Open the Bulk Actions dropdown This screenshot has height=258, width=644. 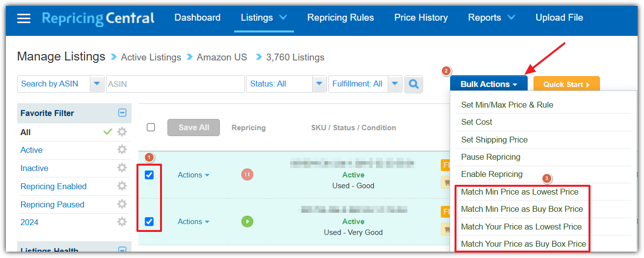[489, 84]
